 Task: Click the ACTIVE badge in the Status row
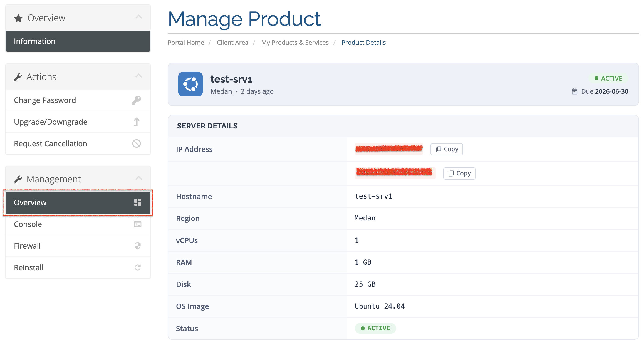click(x=375, y=328)
